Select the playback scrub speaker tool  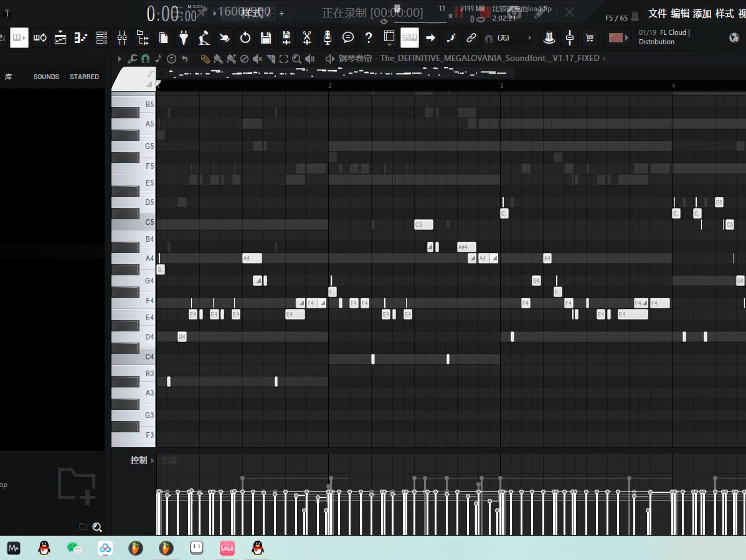click(x=309, y=59)
